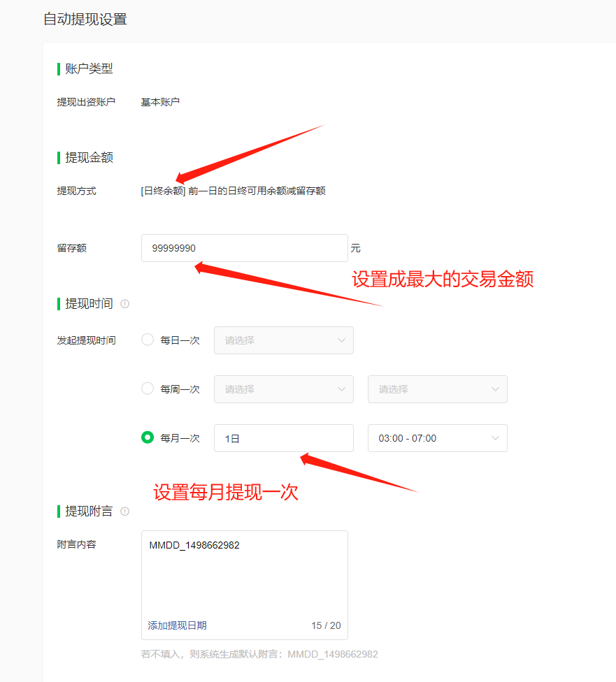The height and width of the screenshot is (682, 616).
Task: Open the 每日一次 time dropdown
Action: [x=283, y=340]
